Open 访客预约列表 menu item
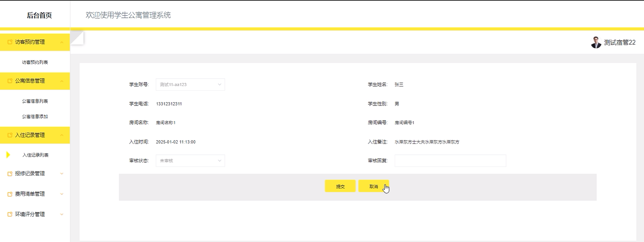The image size is (644, 242). (x=35, y=62)
